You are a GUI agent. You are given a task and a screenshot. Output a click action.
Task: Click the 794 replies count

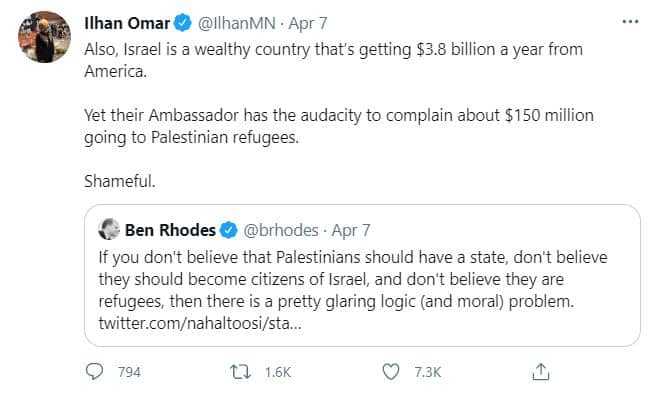click(x=129, y=372)
